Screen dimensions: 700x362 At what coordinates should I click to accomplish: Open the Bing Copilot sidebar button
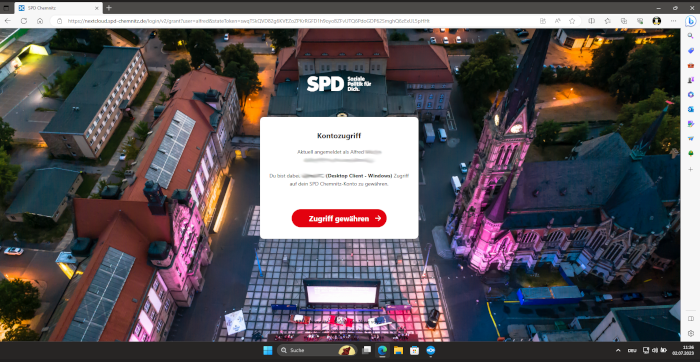click(x=691, y=21)
